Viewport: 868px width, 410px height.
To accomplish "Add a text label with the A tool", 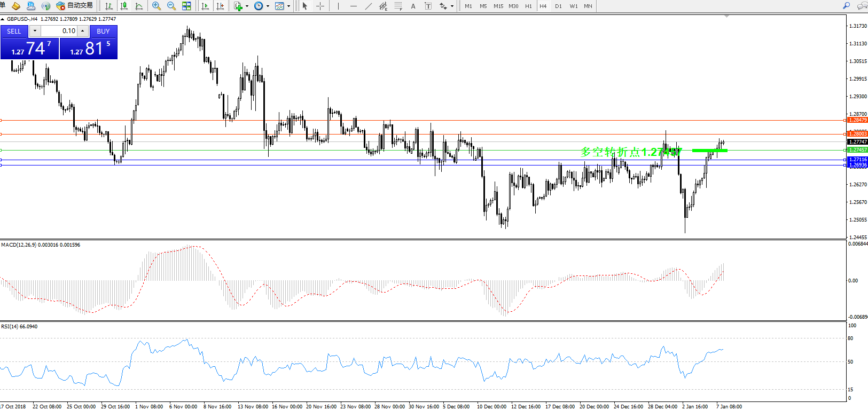I will (x=413, y=6).
